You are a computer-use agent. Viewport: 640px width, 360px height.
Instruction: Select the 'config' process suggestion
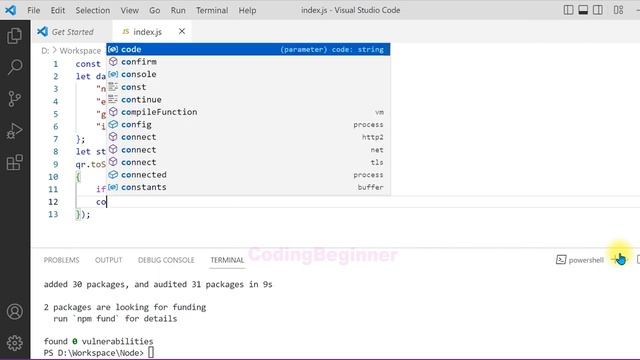(x=248, y=124)
